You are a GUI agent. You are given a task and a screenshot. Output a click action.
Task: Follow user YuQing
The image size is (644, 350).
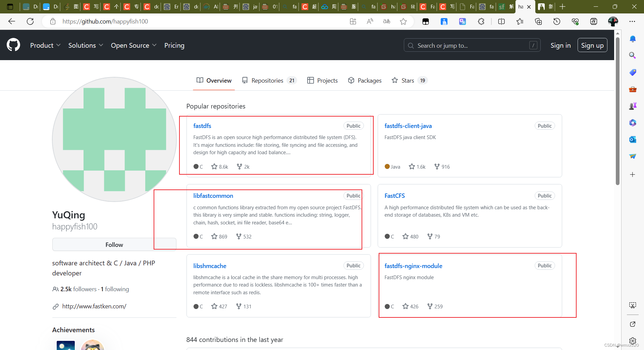pyautogui.click(x=114, y=245)
